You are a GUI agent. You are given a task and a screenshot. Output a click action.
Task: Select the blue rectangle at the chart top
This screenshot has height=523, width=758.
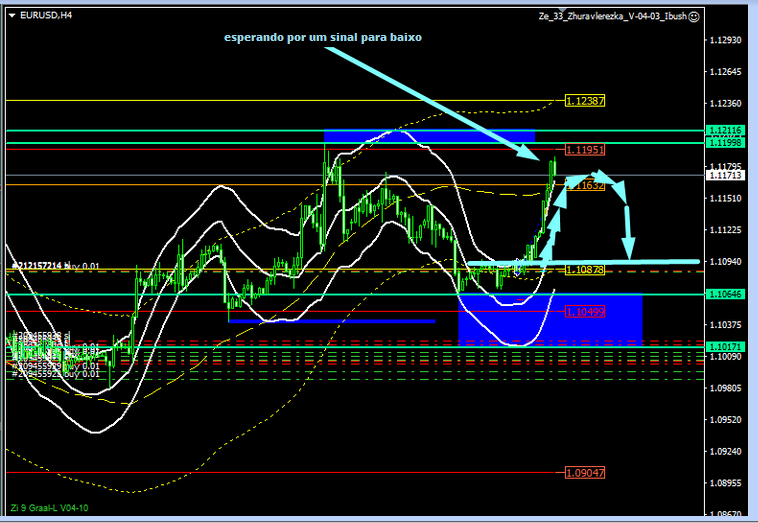click(x=428, y=136)
